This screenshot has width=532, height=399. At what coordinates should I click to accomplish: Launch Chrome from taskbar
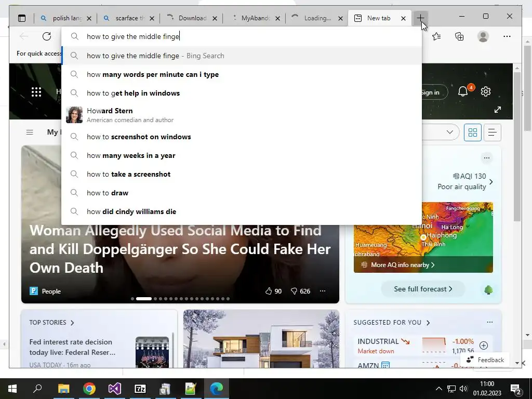[x=89, y=389]
